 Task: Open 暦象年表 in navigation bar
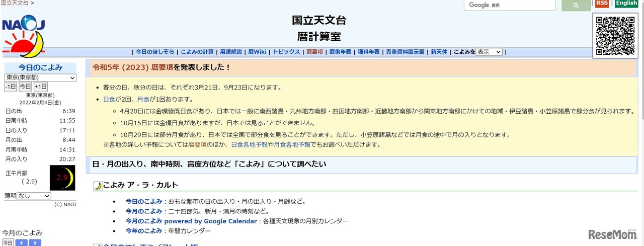click(341, 52)
